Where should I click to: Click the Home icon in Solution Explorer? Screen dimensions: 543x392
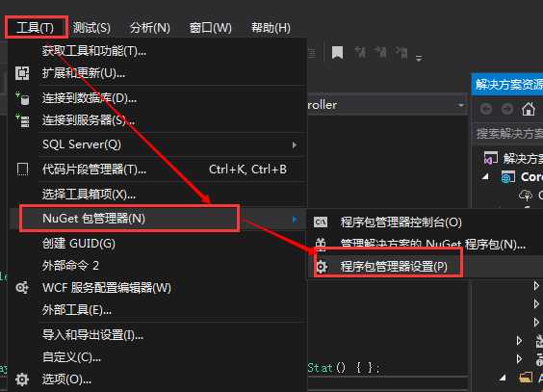tap(529, 110)
